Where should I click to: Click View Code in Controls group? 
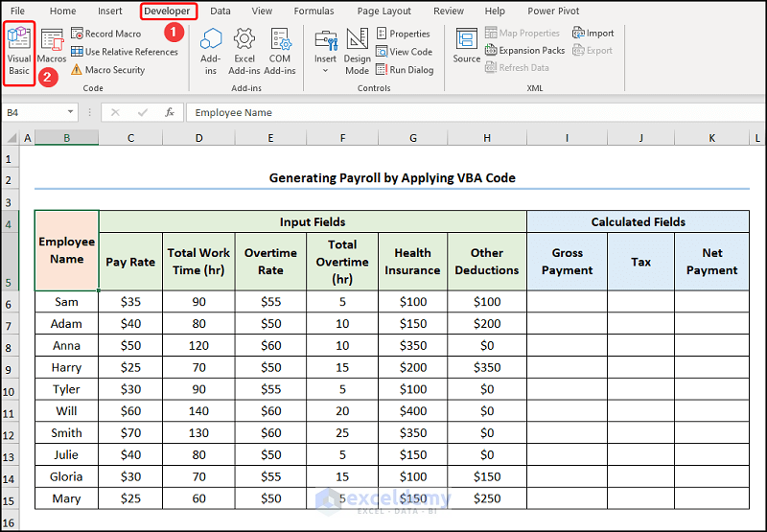click(404, 52)
